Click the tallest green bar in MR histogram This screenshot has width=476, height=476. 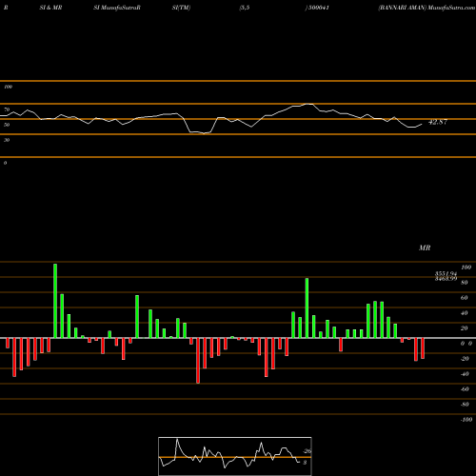coord(55,301)
